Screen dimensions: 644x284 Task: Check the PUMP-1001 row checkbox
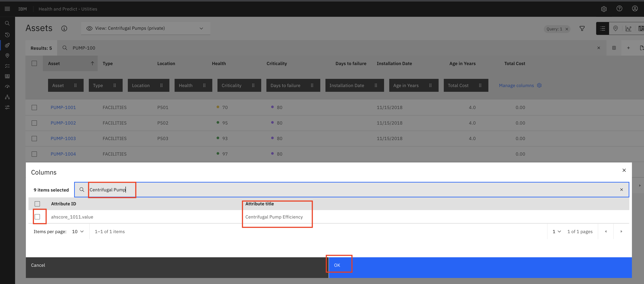34,108
